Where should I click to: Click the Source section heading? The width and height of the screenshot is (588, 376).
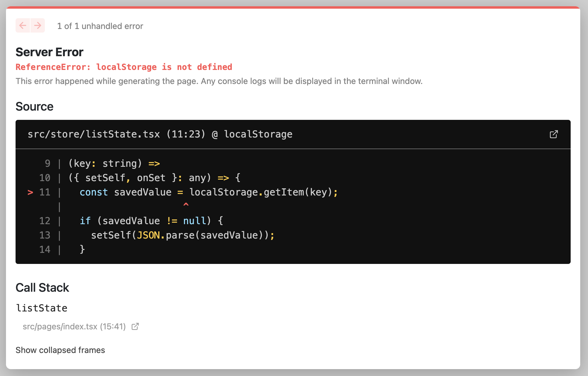34,106
